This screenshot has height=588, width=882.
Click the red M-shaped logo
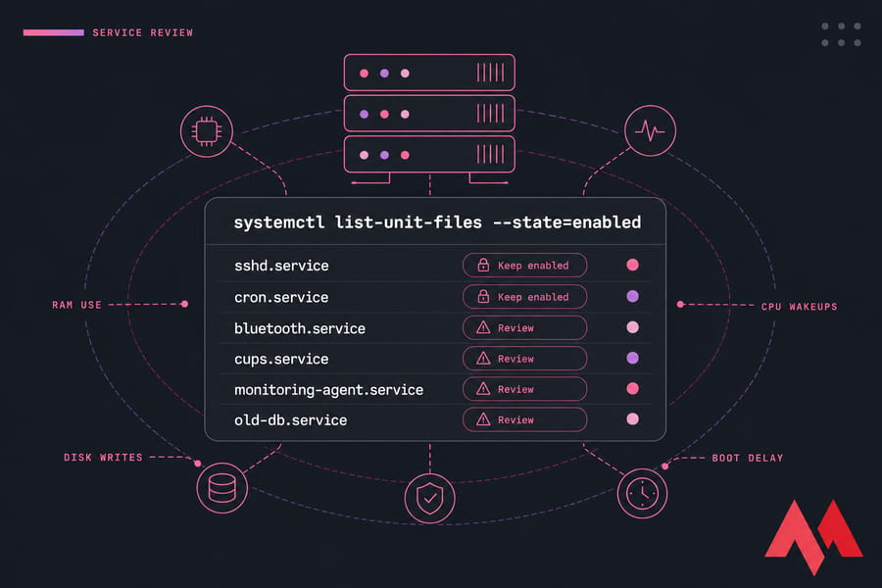click(814, 537)
